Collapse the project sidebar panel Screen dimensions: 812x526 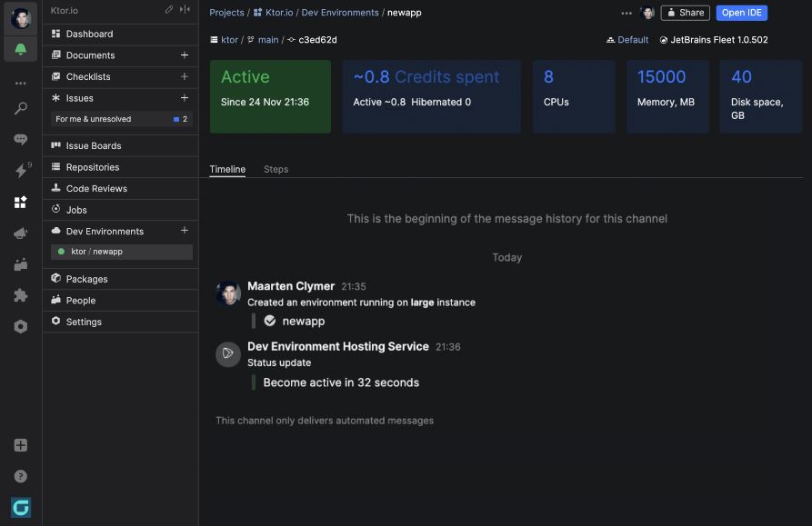[x=185, y=10]
